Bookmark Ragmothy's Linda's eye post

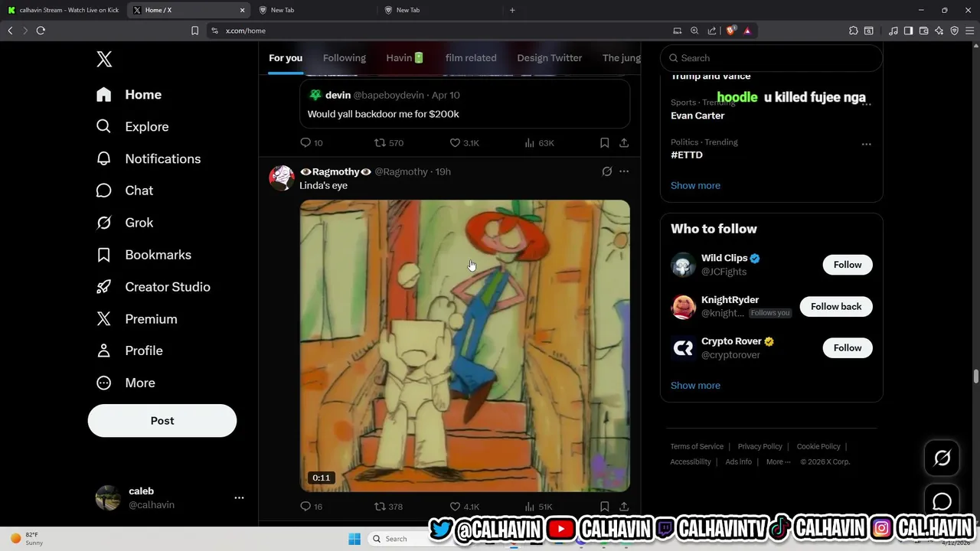click(x=604, y=507)
